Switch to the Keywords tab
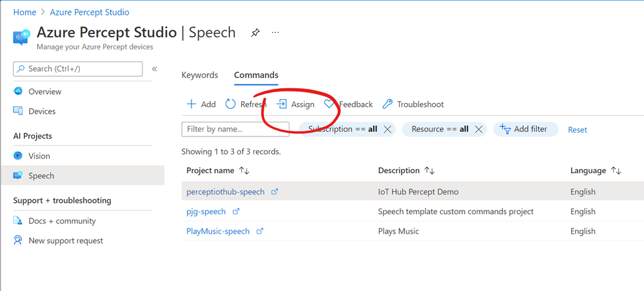 (x=200, y=75)
